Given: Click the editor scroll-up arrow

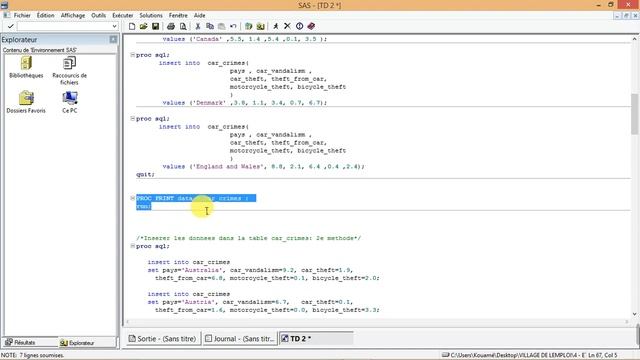Looking at the screenshot, I should (x=634, y=39).
